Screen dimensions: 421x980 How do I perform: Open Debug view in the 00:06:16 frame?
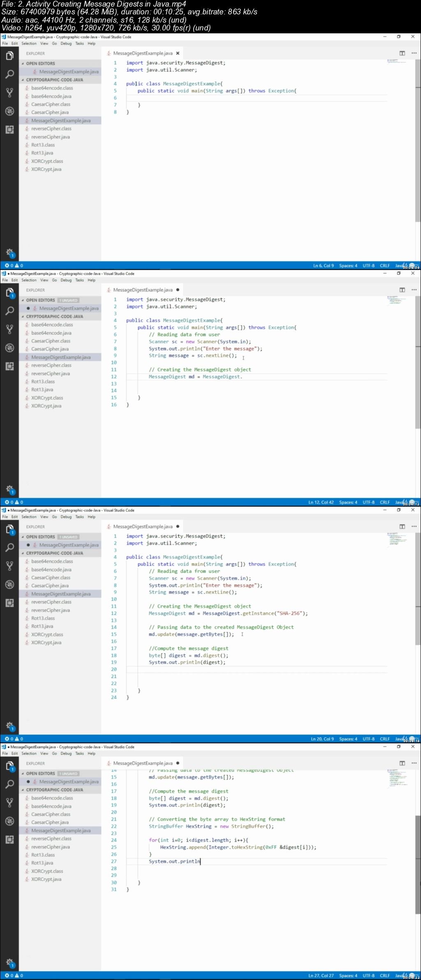(x=9, y=584)
